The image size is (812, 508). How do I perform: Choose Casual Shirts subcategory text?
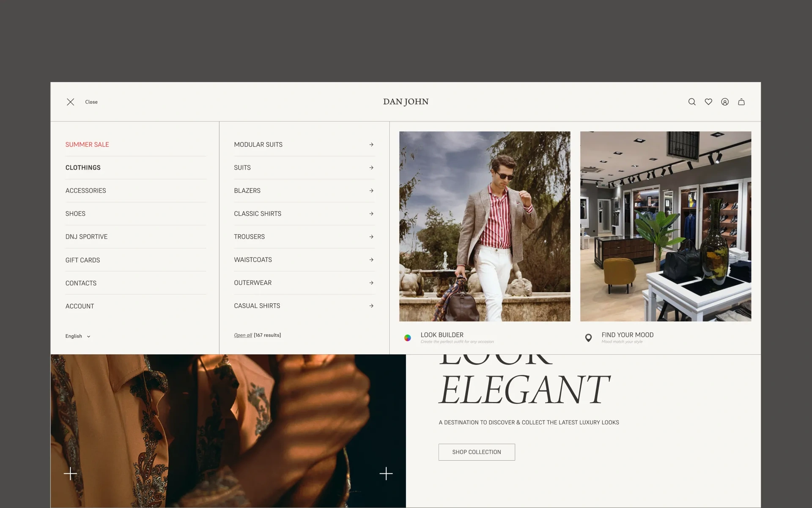tap(257, 306)
